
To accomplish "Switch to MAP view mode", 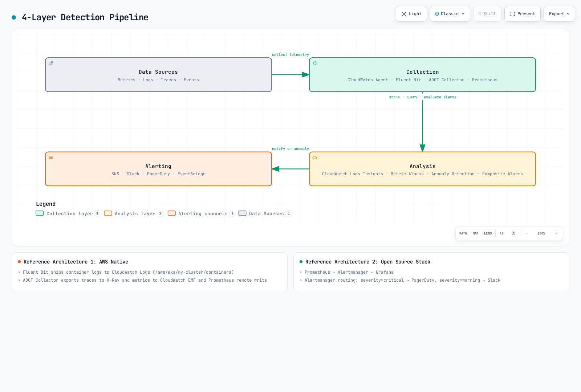I will (475, 233).
